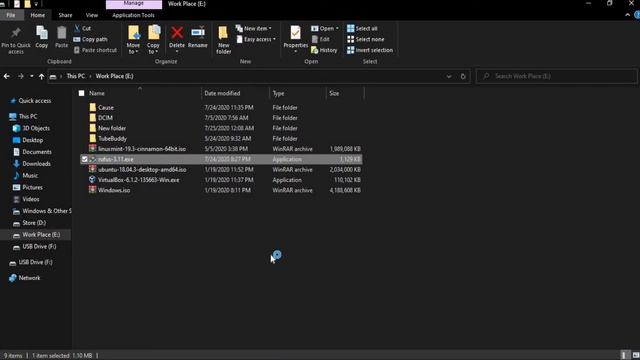Image resolution: width=640 pixels, height=360 pixels.
Task: Open Quick Access Toolbar customize dropdown
Action: pyautogui.click(x=36, y=4)
